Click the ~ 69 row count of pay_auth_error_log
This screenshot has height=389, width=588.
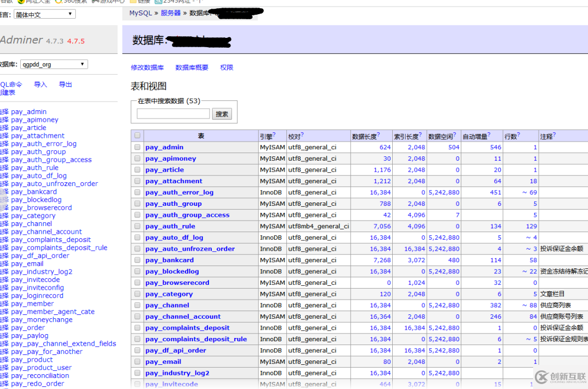coord(529,192)
